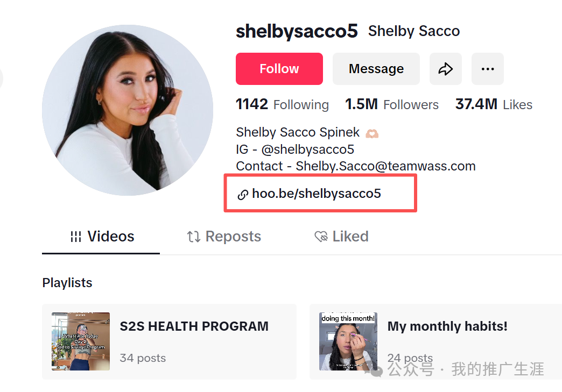Image resolution: width=562 pixels, height=392 pixels.
Task: View the 1142 Following list
Action: (282, 104)
